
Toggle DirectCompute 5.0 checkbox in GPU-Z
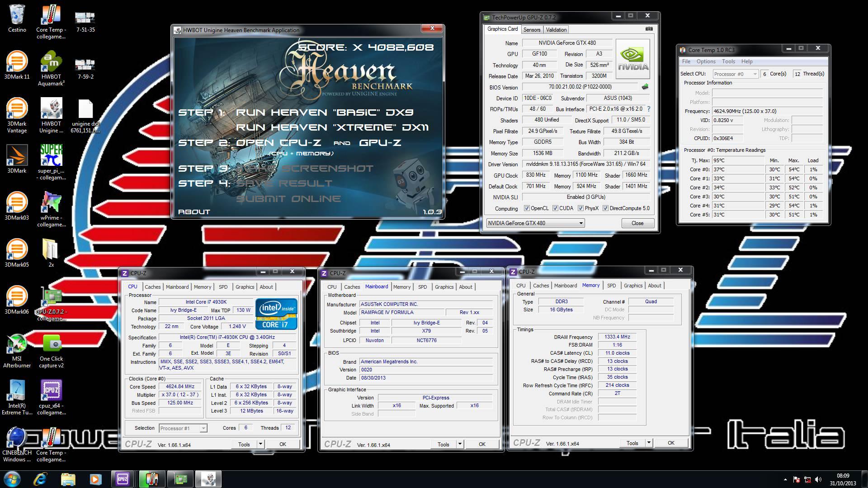[605, 208]
